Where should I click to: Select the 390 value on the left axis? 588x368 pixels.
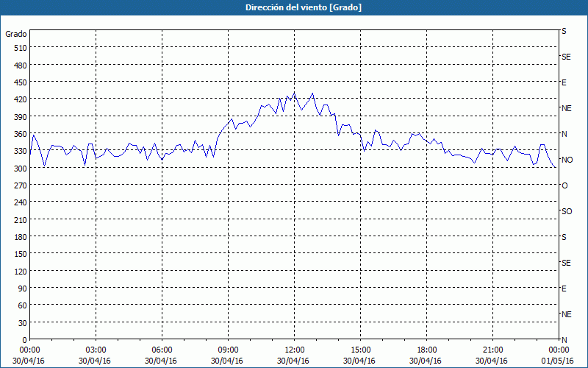pos(21,117)
